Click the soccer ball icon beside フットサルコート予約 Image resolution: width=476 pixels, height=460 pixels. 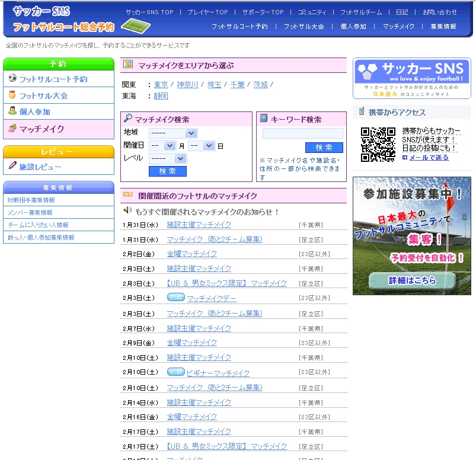click(x=12, y=78)
